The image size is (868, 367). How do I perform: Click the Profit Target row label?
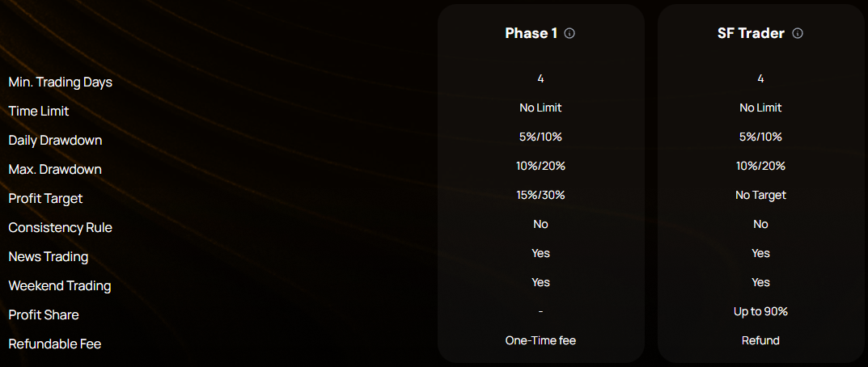45,199
